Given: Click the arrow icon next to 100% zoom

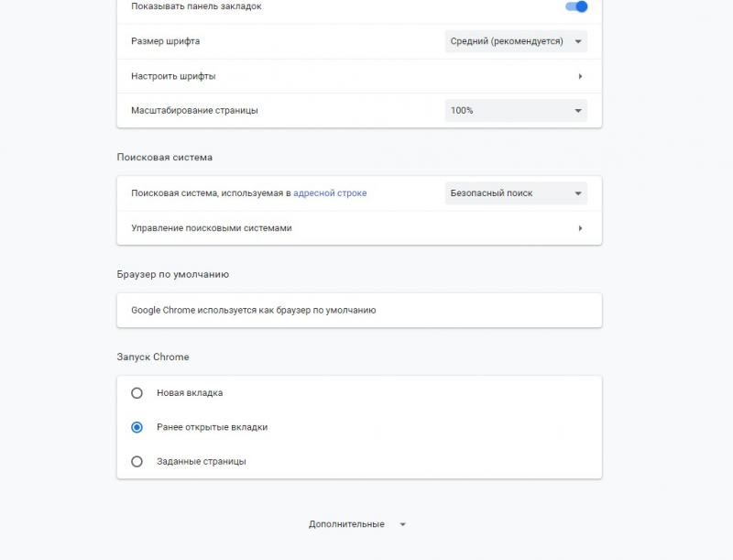Looking at the screenshot, I should click(x=580, y=110).
